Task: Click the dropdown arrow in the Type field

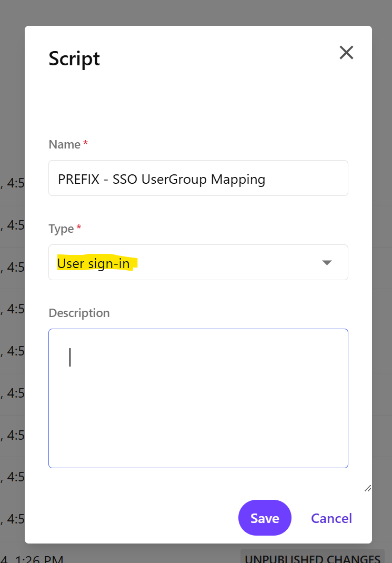Action: [327, 263]
